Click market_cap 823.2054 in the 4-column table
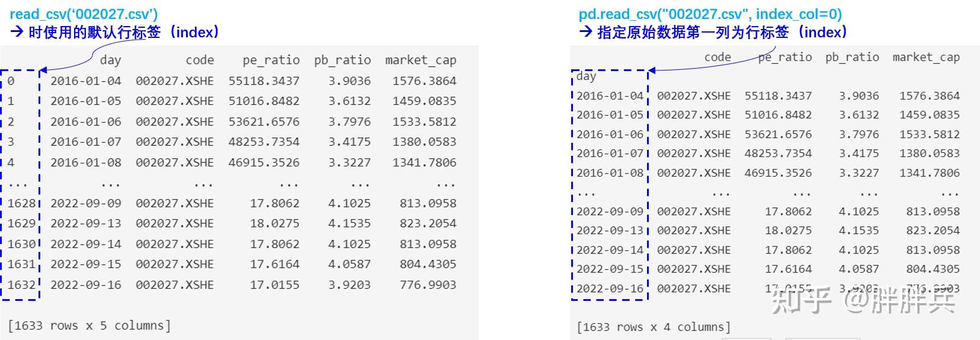The width and height of the screenshot is (980, 340). pos(933,230)
